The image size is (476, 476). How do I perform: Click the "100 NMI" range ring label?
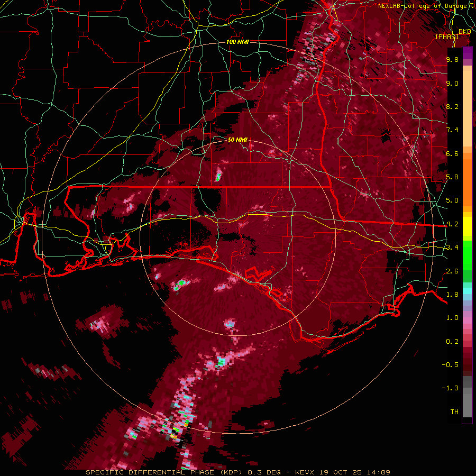(x=237, y=42)
